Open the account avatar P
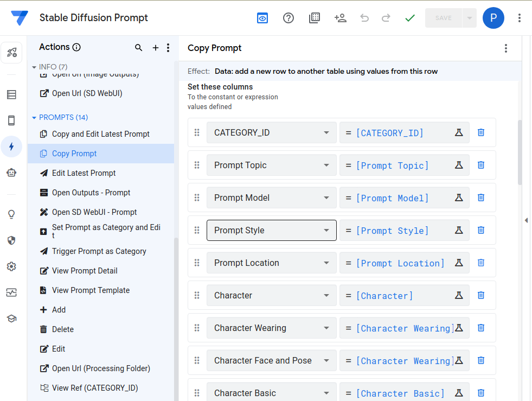532x401 pixels. pyautogui.click(x=493, y=18)
